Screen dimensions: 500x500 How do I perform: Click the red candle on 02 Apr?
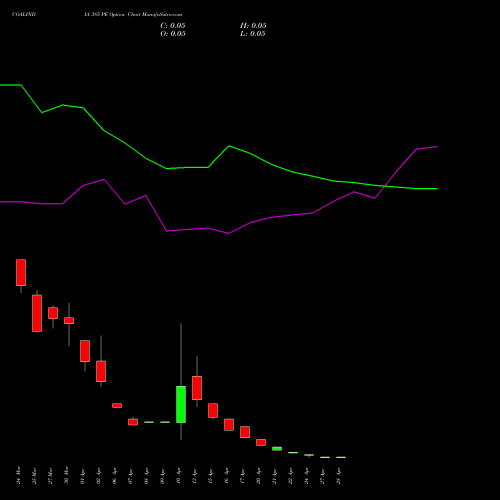pos(101,371)
